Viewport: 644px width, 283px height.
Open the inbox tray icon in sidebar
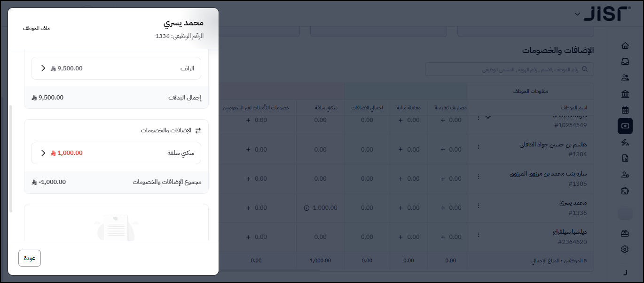click(x=625, y=61)
